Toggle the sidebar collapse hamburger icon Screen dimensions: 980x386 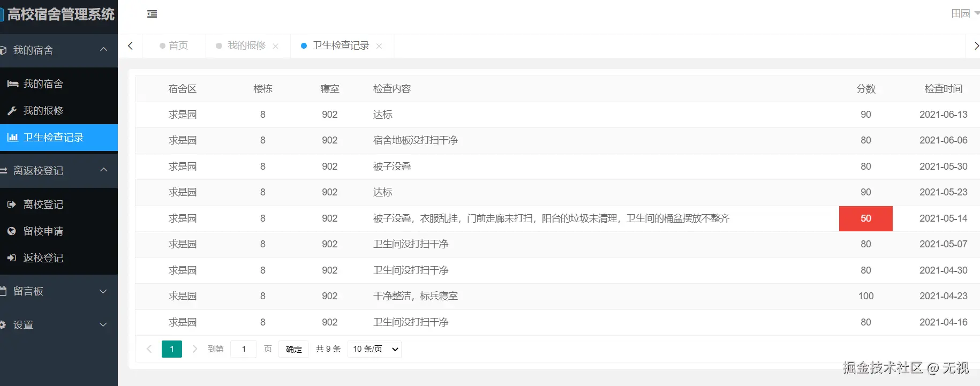[152, 14]
